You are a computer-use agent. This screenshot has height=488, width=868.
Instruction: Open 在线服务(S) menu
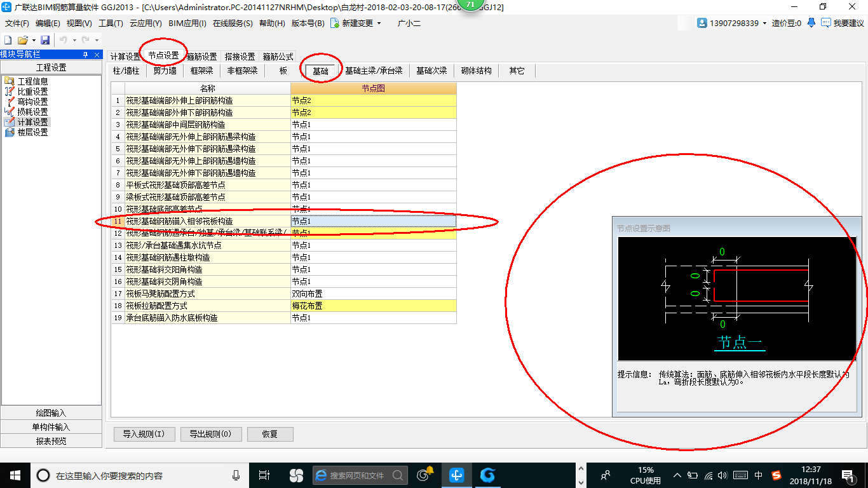[x=232, y=23]
